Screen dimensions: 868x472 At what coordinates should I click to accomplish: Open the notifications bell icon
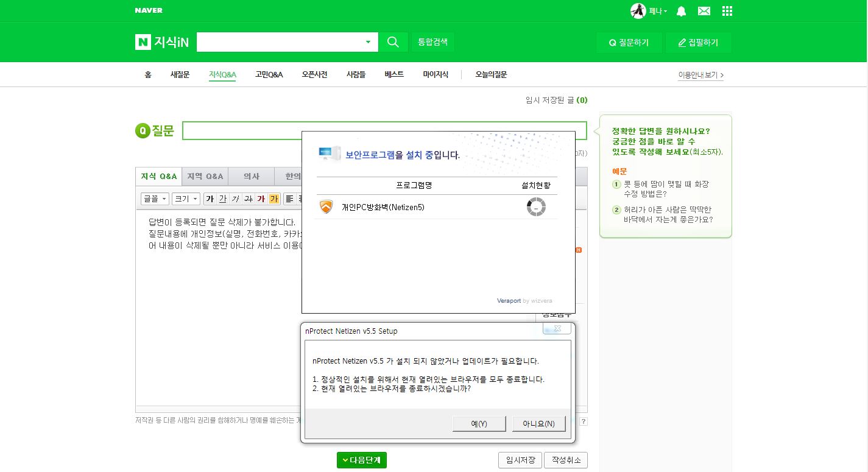tap(682, 11)
